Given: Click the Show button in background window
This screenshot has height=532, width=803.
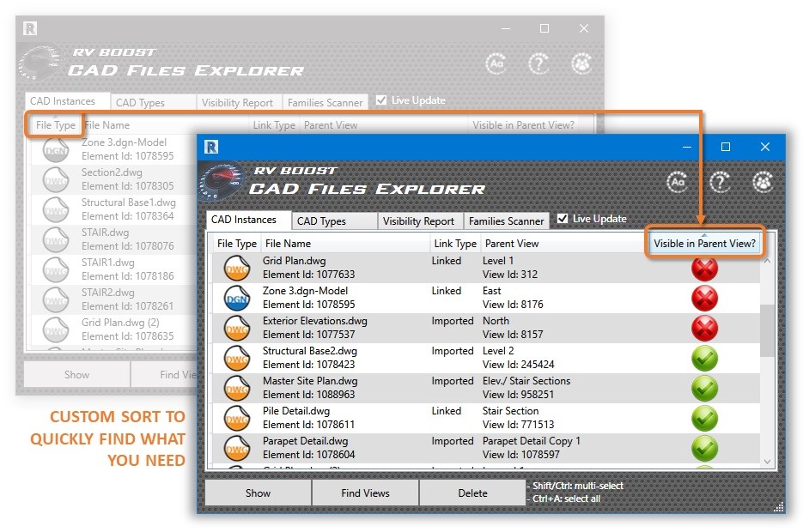Looking at the screenshot, I should 76,374.
